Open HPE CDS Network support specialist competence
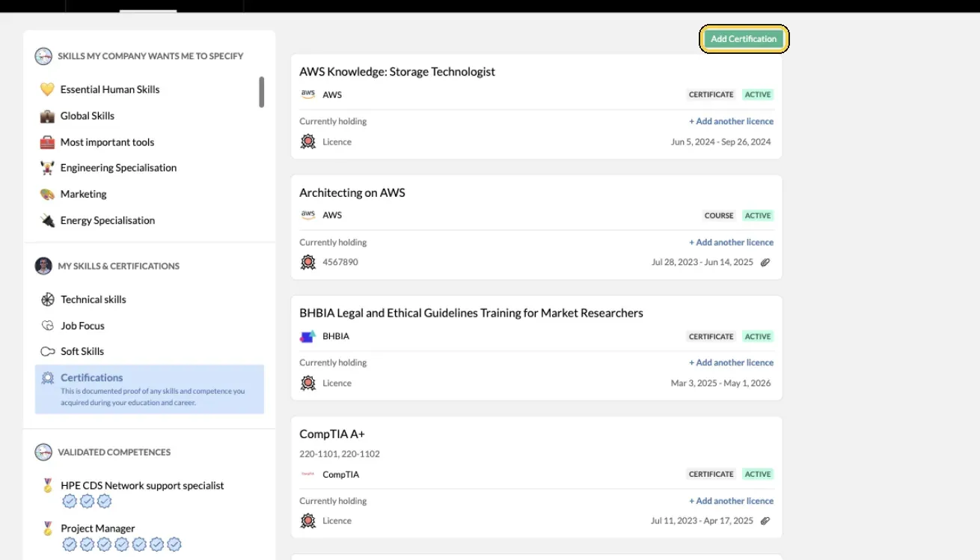This screenshot has height=560, width=980. (x=142, y=486)
